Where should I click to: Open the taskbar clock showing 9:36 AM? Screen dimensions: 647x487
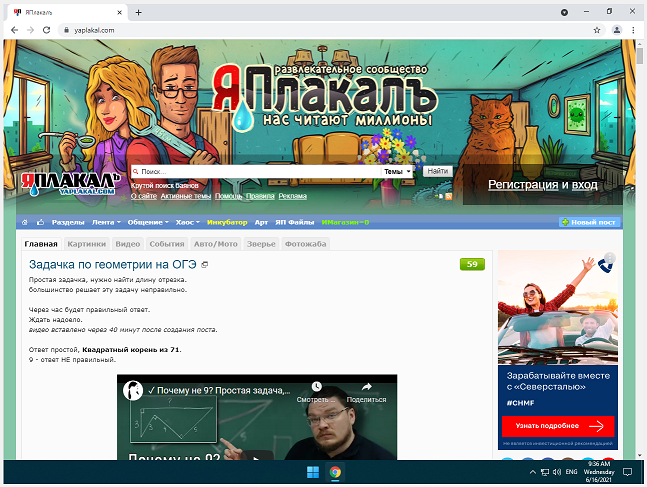599,472
